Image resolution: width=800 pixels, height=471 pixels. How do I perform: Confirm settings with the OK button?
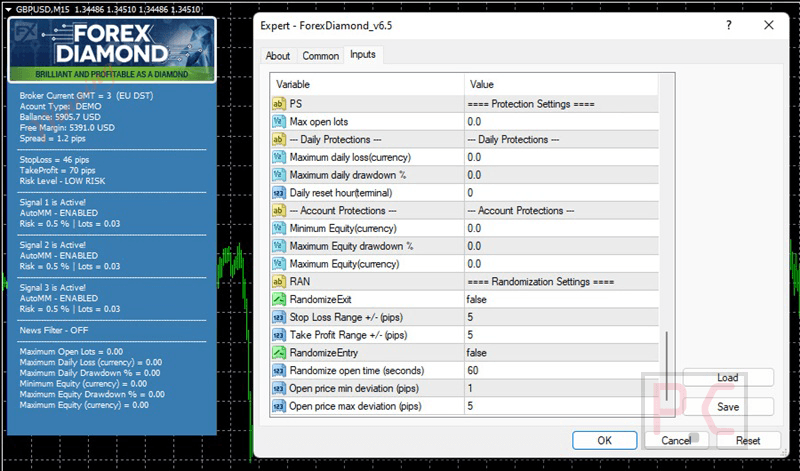[605, 440]
